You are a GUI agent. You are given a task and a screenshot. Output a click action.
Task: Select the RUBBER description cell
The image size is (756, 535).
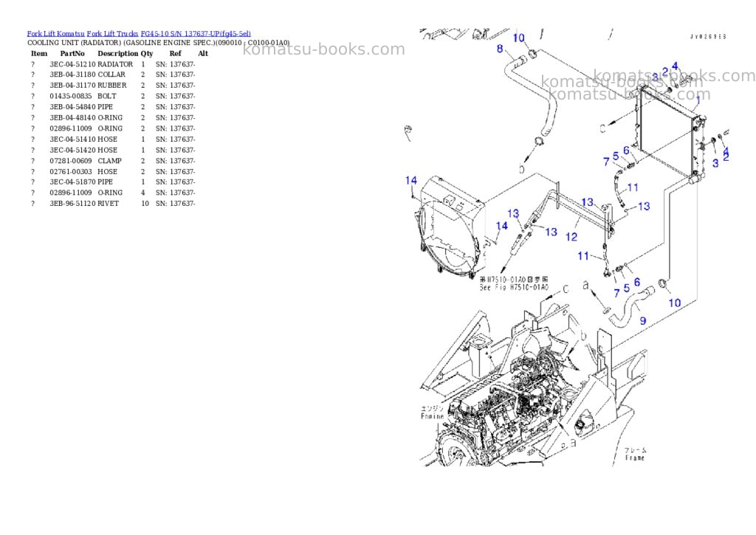click(112, 86)
